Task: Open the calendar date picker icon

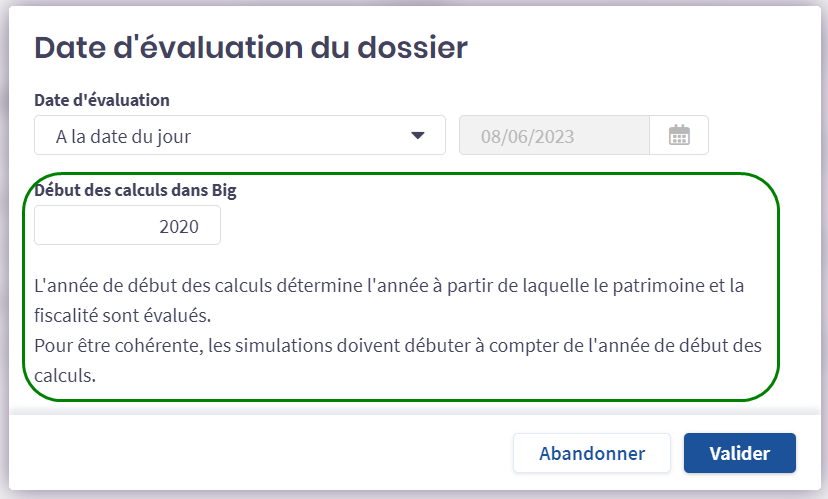Action: click(679, 136)
